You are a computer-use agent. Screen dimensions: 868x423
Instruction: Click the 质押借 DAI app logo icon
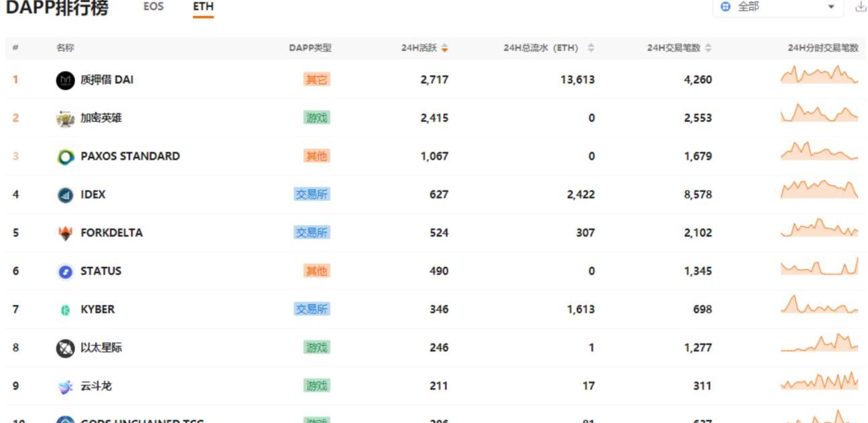65,80
